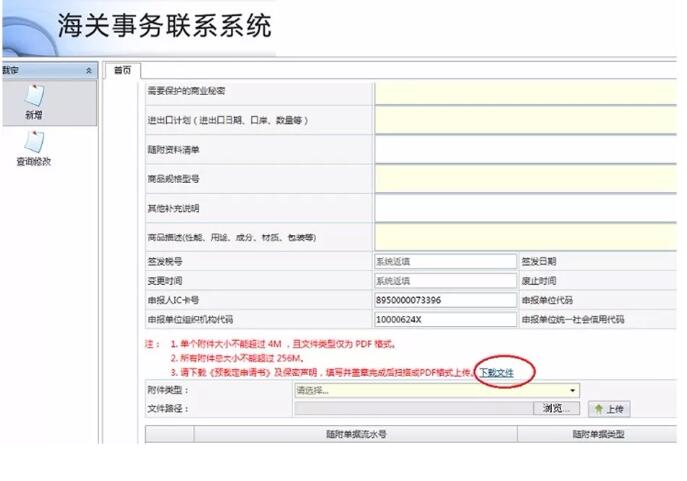Screen dimensions: 687x481
Task: Click the 文件路径 path field
Action: (x=414, y=408)
